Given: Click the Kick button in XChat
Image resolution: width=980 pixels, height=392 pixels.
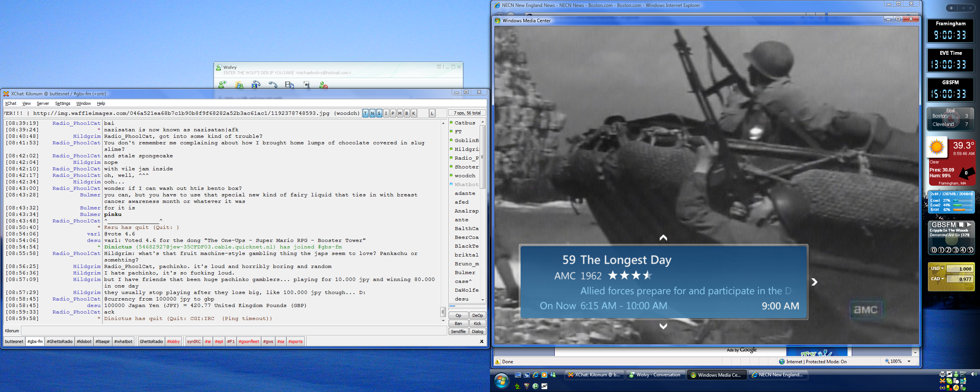Looking at the screenshot, I should [x=477, y=323].
